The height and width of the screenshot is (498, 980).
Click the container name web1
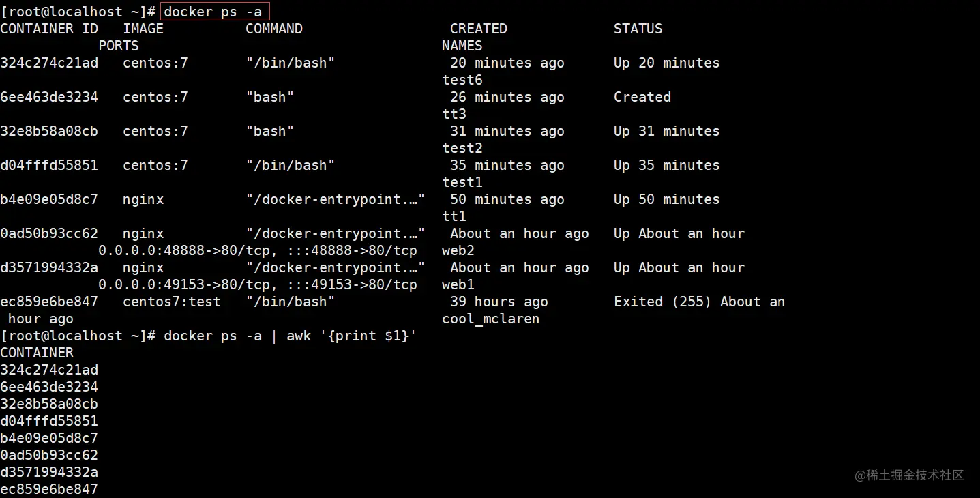coord(458,284)
